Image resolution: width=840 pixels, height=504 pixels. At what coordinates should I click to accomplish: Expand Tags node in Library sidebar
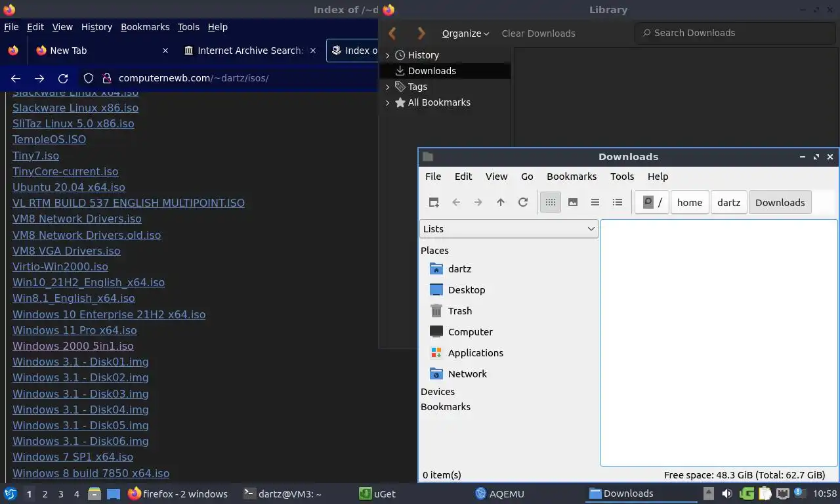coord(387,87)
